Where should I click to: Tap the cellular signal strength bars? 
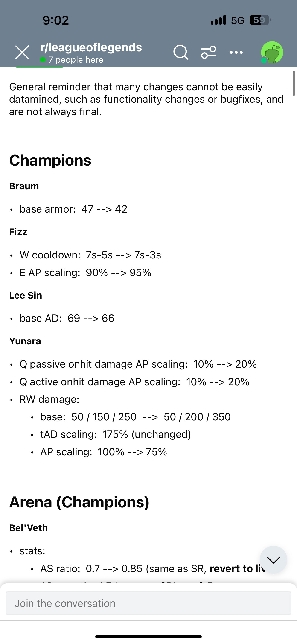[218, 20]
